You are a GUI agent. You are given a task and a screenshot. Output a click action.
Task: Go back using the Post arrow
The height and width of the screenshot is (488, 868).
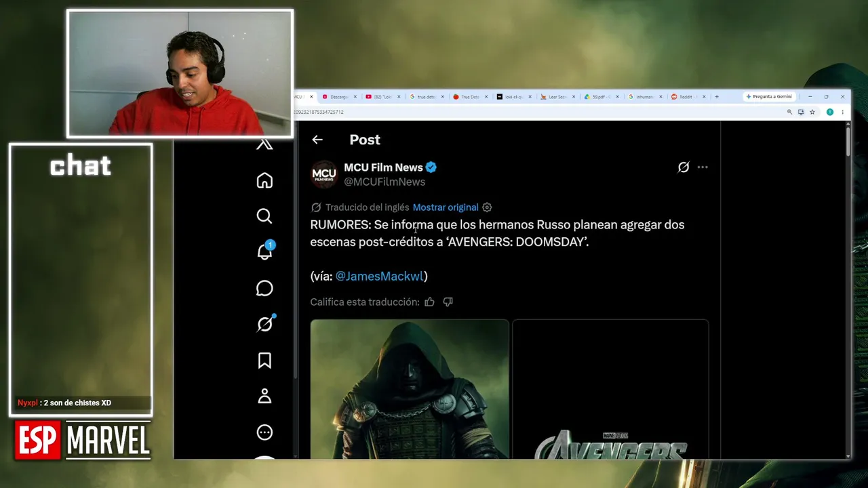pyautogui.click(x=317, y=140)
